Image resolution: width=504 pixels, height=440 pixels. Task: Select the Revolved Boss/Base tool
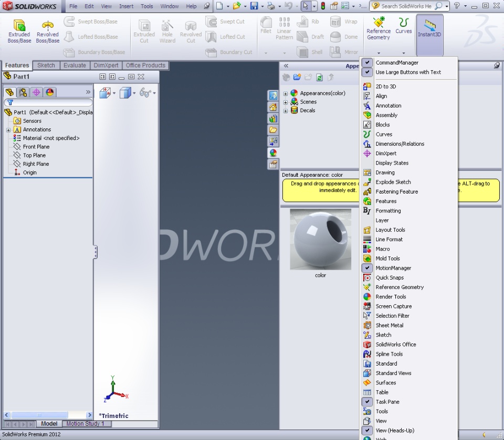point(48,31)
